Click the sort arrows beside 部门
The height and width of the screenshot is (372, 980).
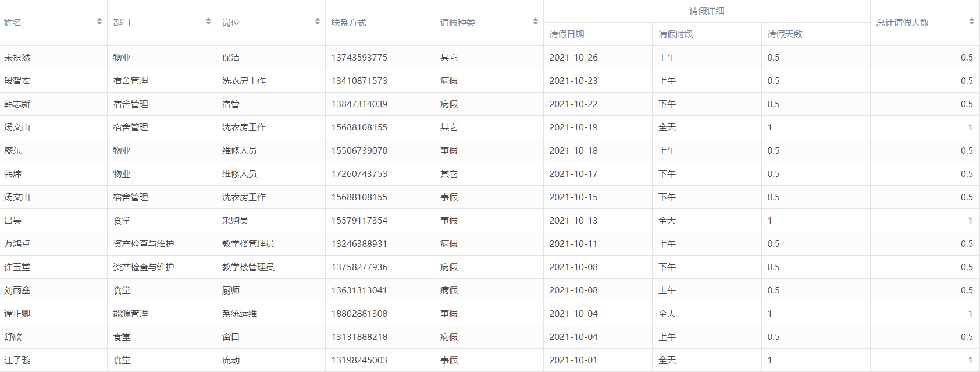tap(208, 22)
